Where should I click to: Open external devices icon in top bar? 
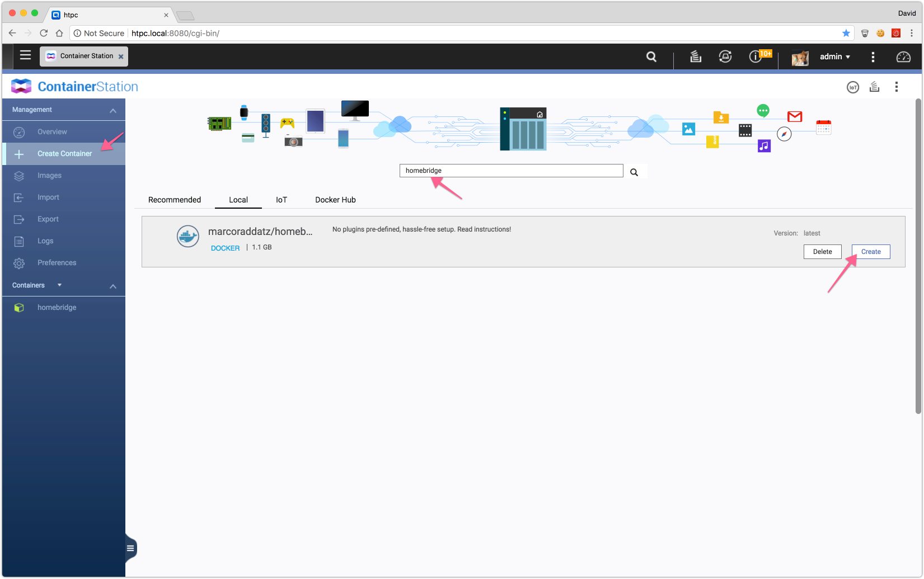[x=725, y=57]
